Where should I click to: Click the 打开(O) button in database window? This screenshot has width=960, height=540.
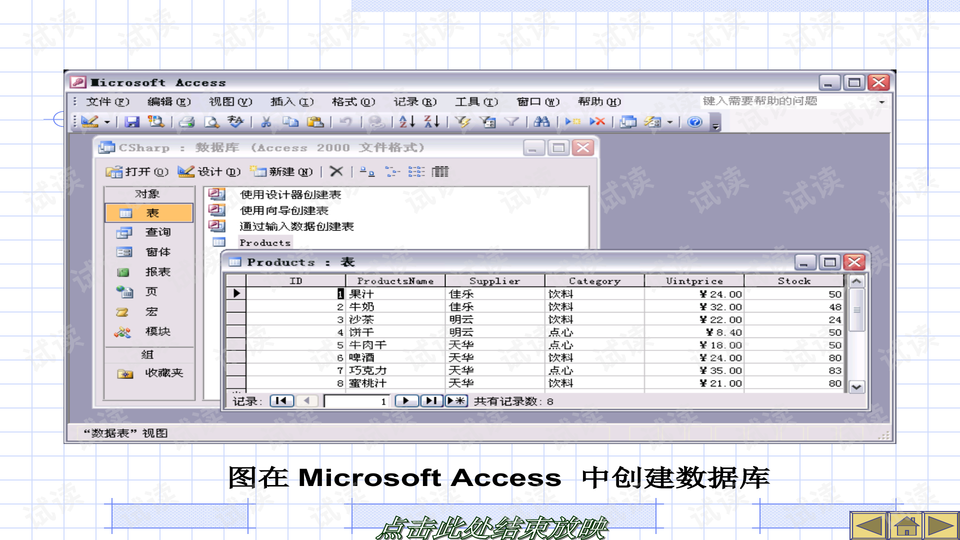(137, 172)
